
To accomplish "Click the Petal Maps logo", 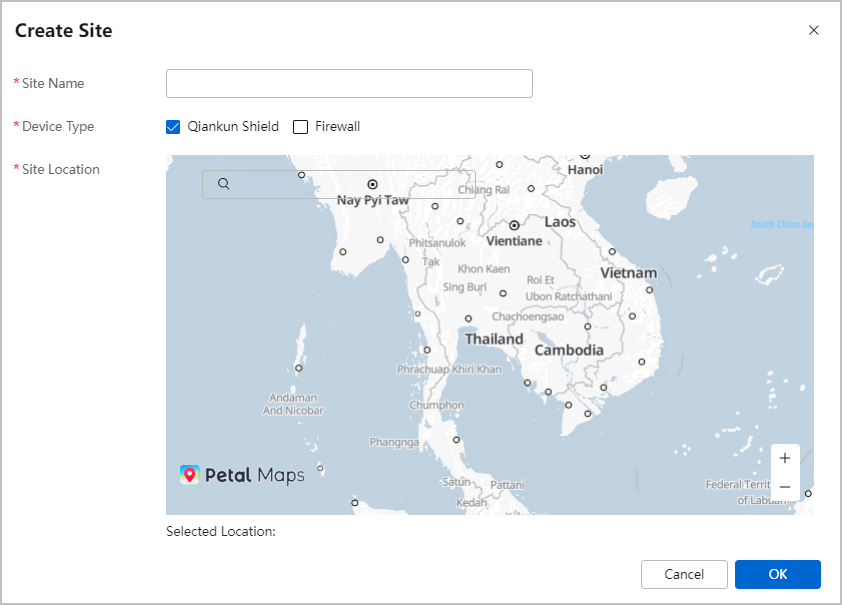I will point(242,475).
